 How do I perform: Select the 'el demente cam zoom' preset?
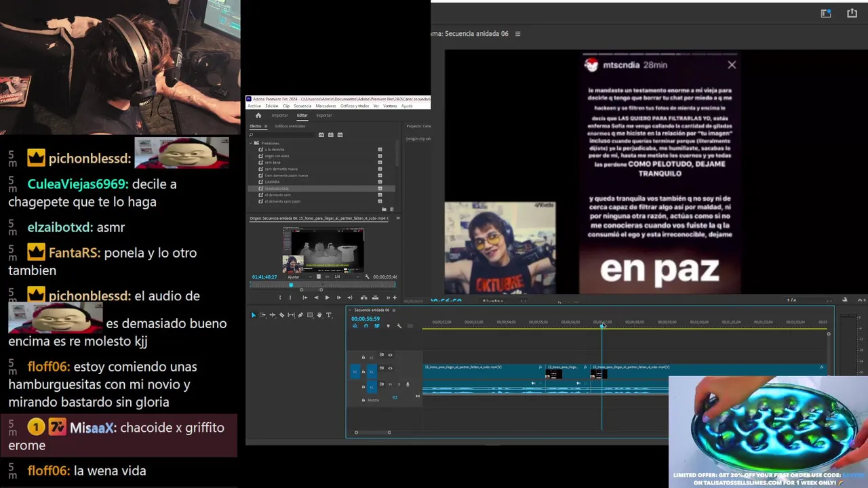coord(282,201)
